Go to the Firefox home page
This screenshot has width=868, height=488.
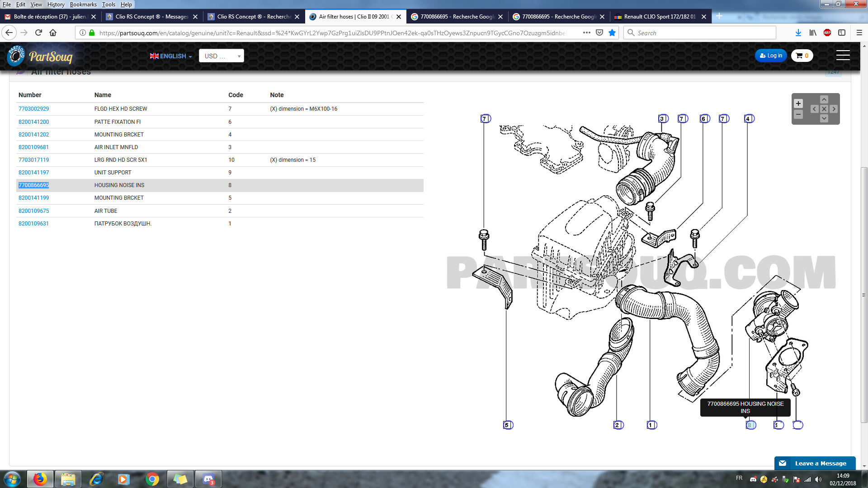click(x=53, y=33)
